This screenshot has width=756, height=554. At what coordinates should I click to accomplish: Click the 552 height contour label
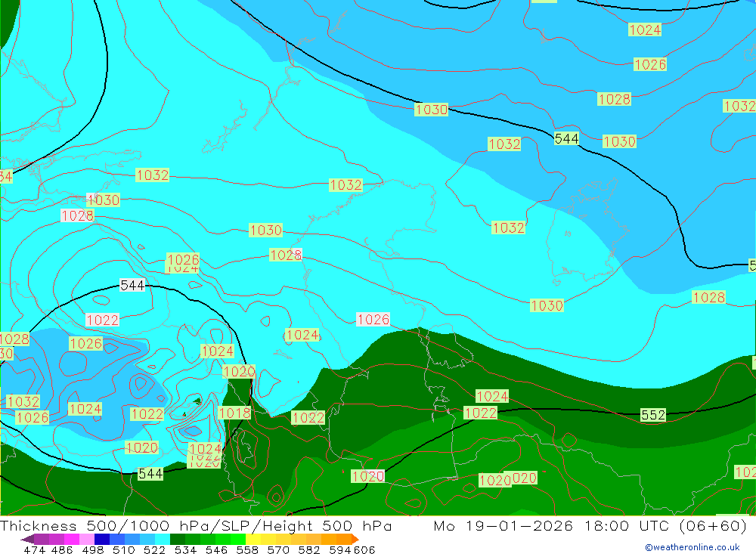point(653,415)
